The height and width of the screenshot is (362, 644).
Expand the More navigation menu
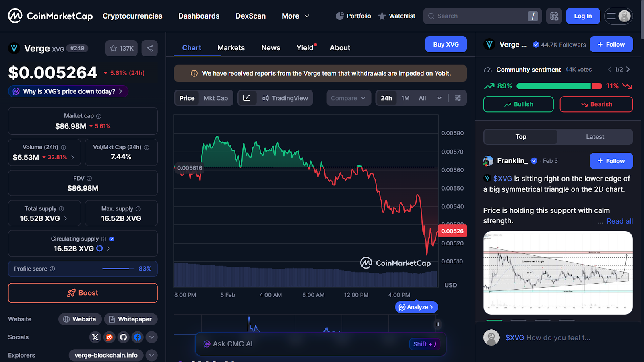[295, 16]
